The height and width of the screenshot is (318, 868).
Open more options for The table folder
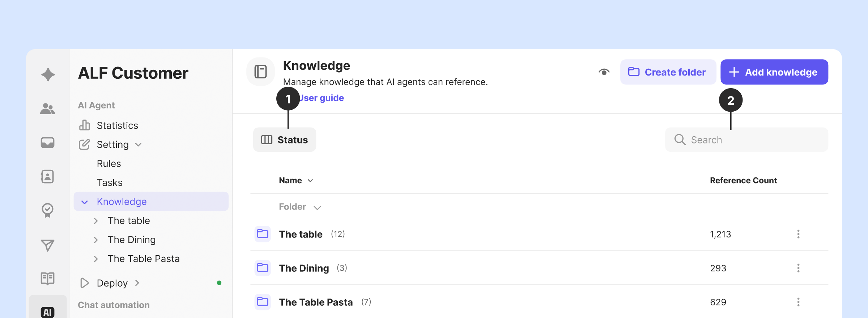click(798, 234)
